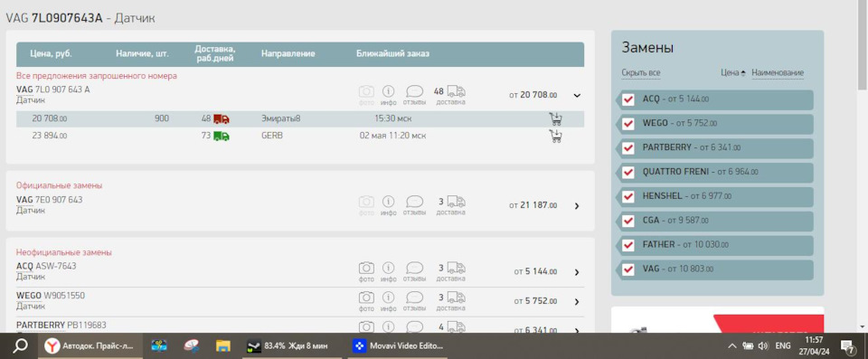This screenshot has width=868, height=359.
Task: Collapse VAG 7L0 907 643 A offers
Action: (x=577, y=95)
